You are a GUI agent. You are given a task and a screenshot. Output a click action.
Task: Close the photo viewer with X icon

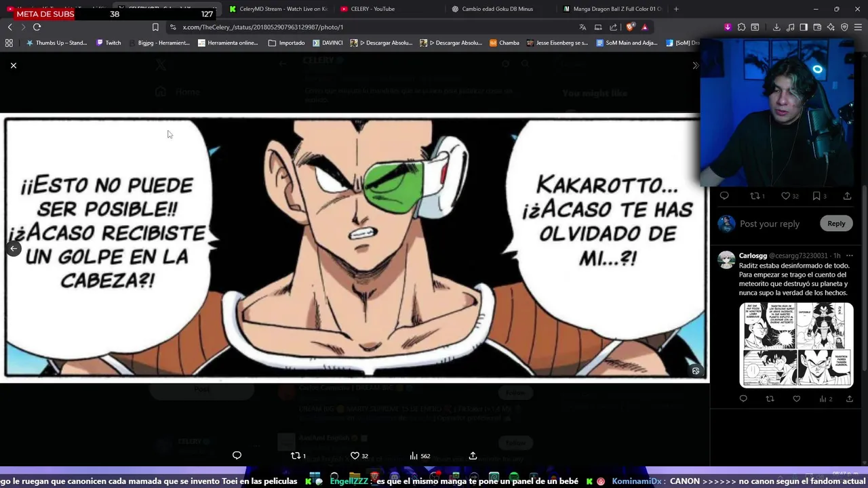point(14,66)
